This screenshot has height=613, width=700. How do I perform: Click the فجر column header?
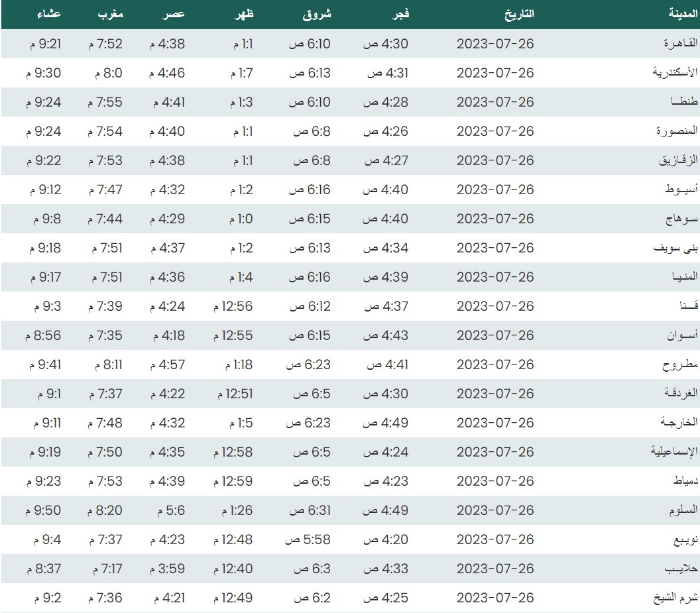pyautogui.click(x=400, y=14)
